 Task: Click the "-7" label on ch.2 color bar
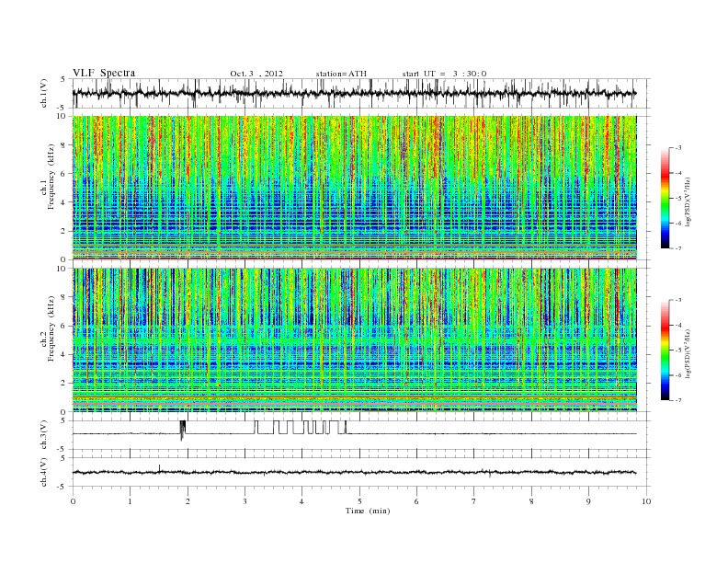click(678, 400)
